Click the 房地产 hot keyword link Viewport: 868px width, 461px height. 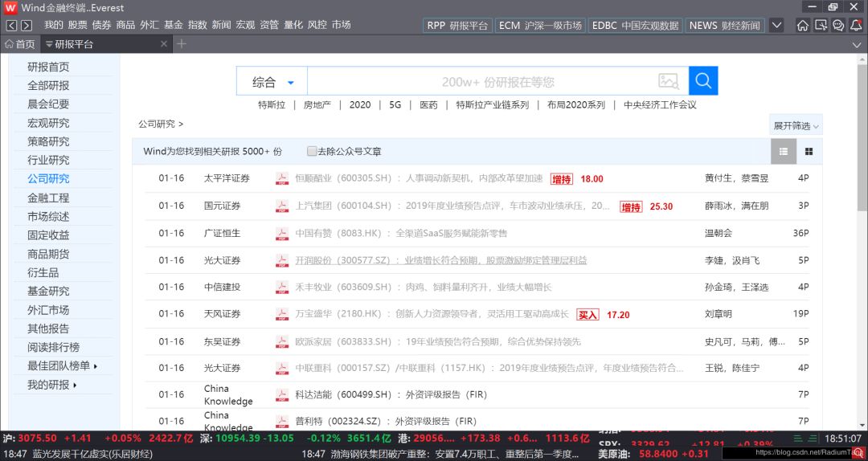click(317, 104)
